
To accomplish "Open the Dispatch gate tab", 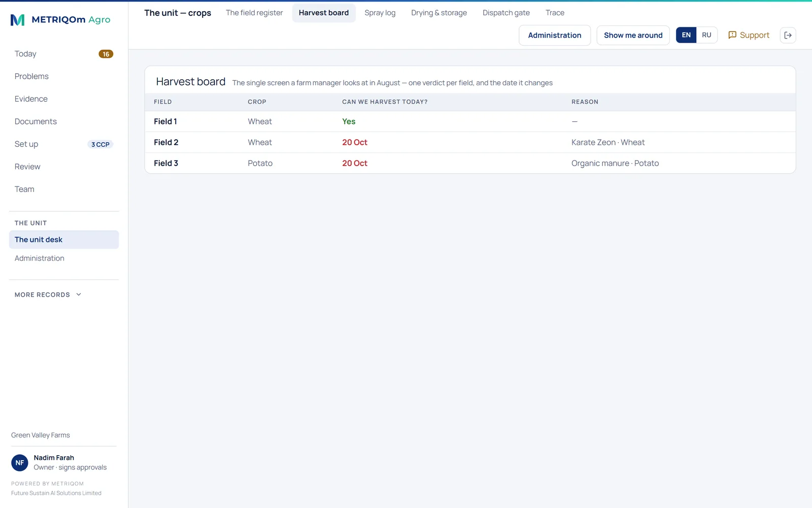I will (506, 13).
